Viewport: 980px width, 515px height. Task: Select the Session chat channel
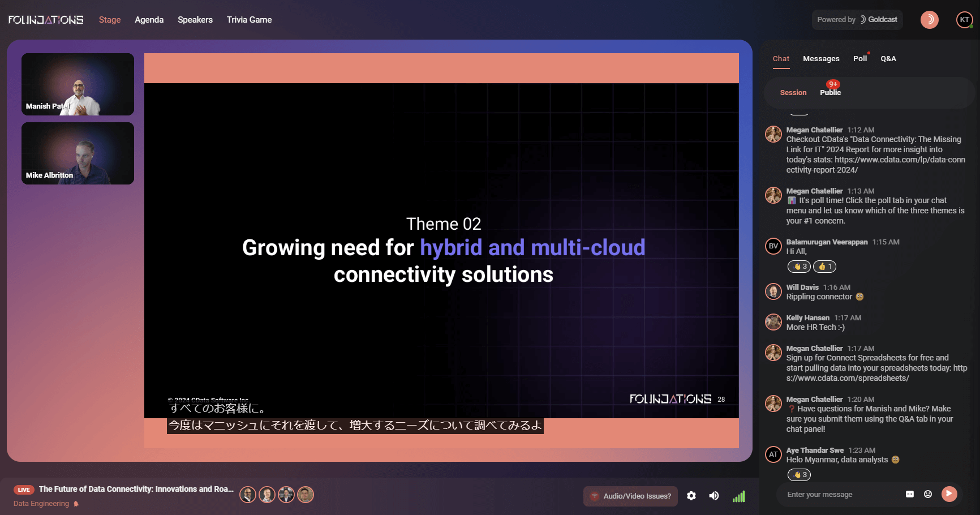(x=793, y=93)
